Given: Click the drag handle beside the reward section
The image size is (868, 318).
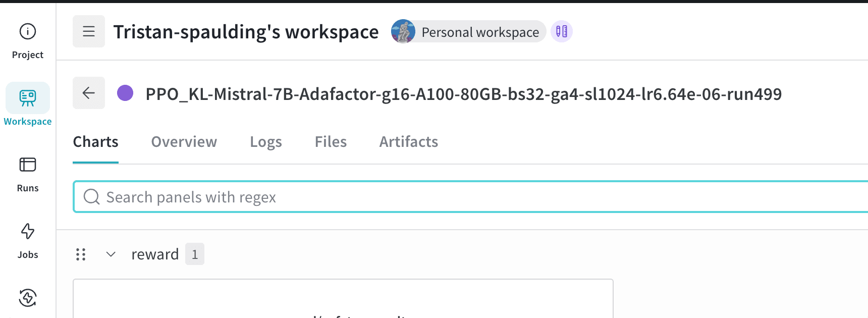Looking at the screenshot, I should pos(81,254).
